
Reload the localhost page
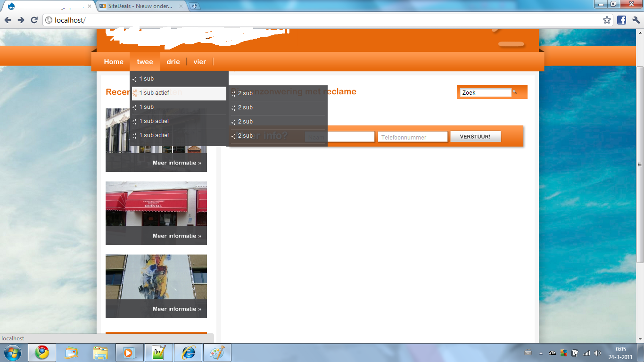click(x=34, y=20)
